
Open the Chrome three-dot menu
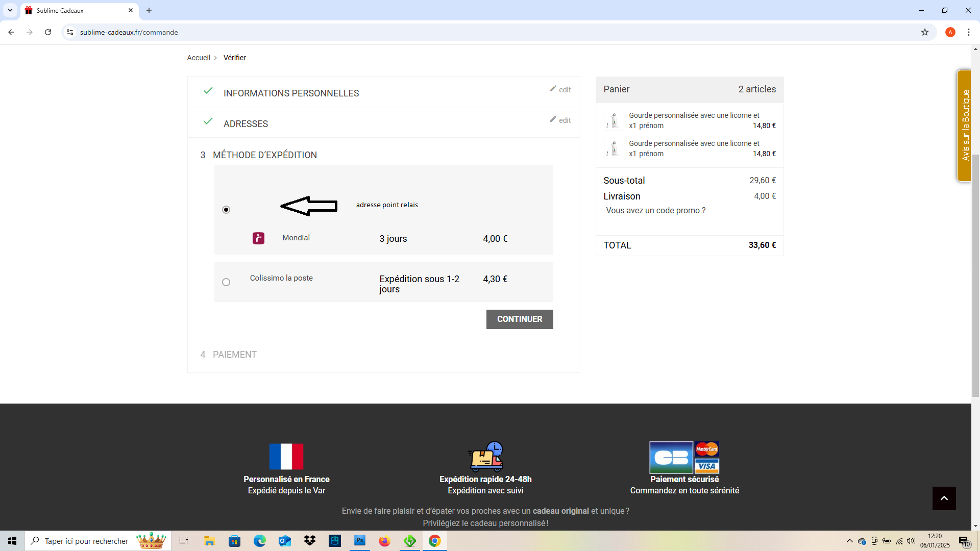(x=969, y=32)
